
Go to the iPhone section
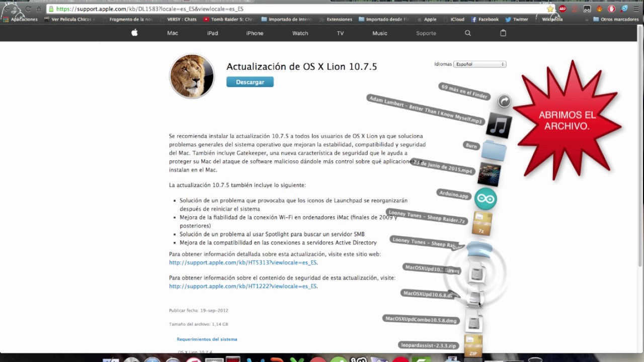pos(255,33)
